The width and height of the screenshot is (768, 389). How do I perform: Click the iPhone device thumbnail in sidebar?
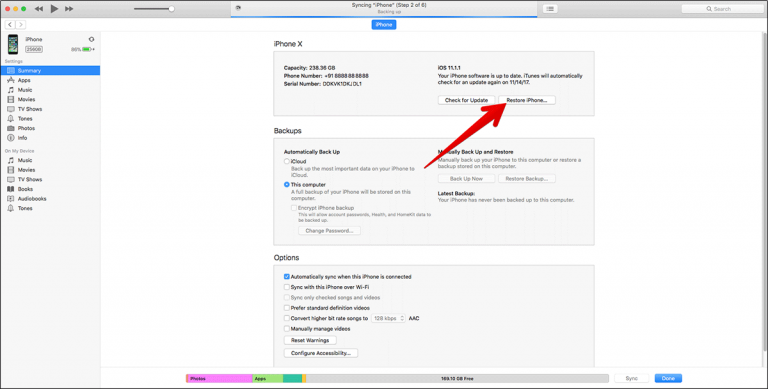(x=13, y=44)
